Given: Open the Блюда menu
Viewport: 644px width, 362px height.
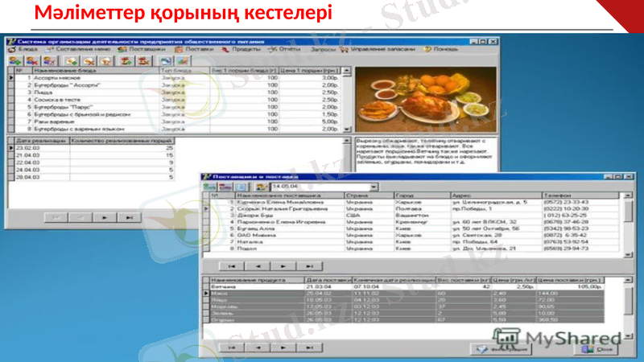Looking at the screenshot, I should 23,49.
